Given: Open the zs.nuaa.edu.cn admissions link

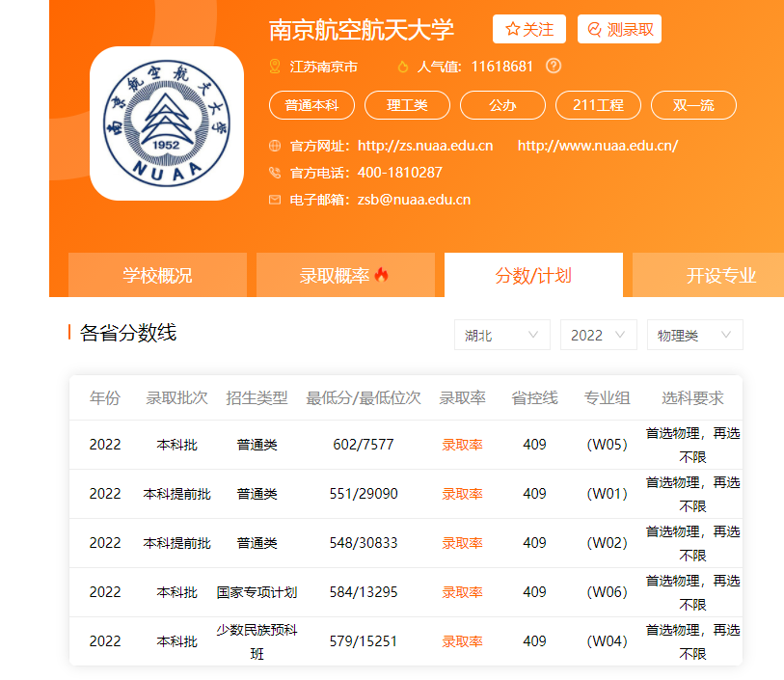Looking at the screenshot, I should click(425, 146).
